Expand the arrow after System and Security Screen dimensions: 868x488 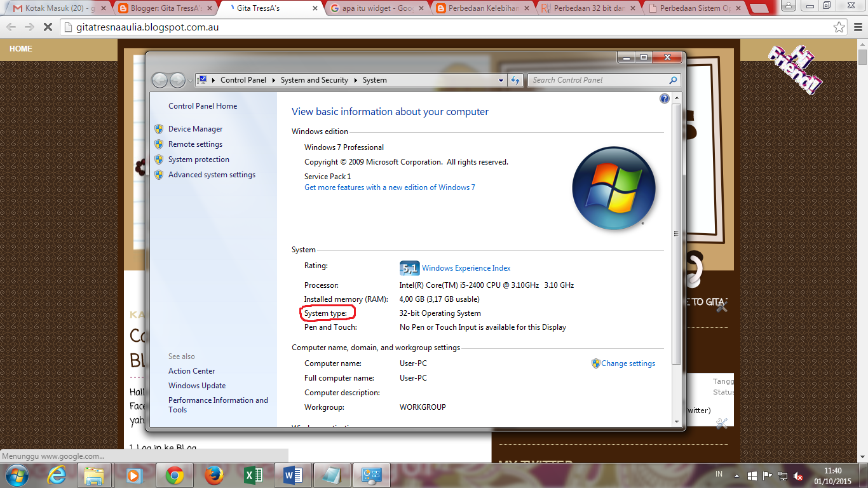point(355,80)
